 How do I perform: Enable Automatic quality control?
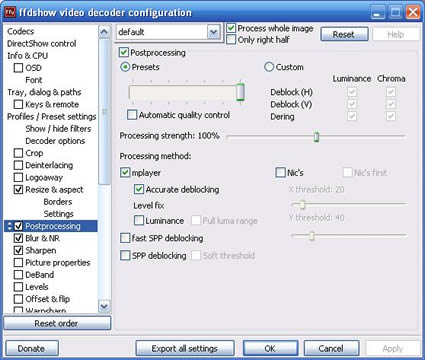pos(132,115)
